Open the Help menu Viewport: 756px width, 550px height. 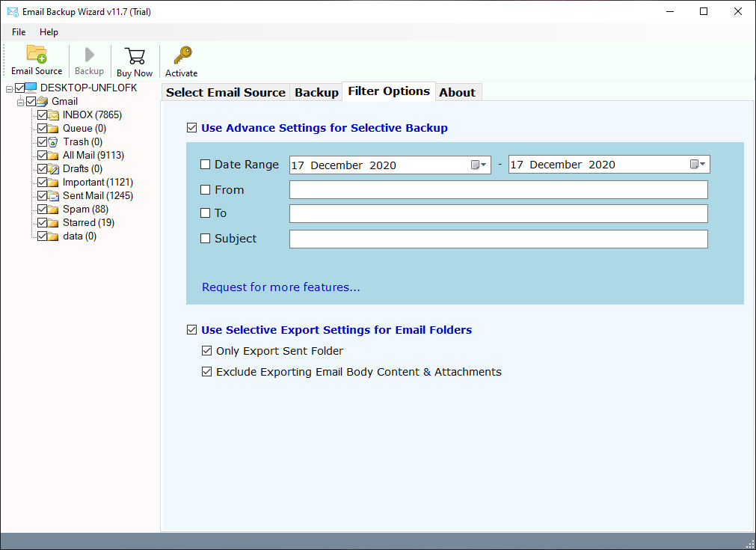(x=49, y=32)
